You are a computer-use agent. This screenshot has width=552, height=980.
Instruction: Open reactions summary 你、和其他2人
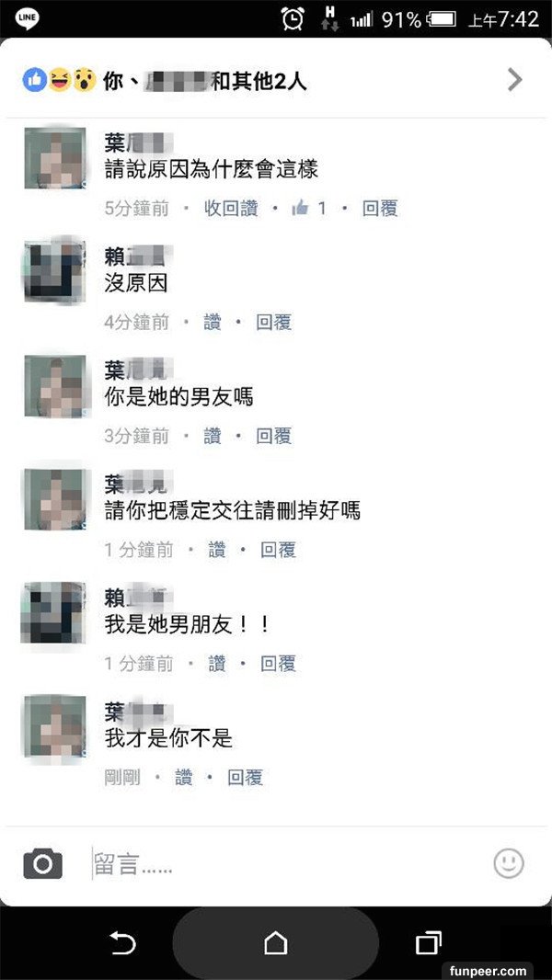coord(165,80)
